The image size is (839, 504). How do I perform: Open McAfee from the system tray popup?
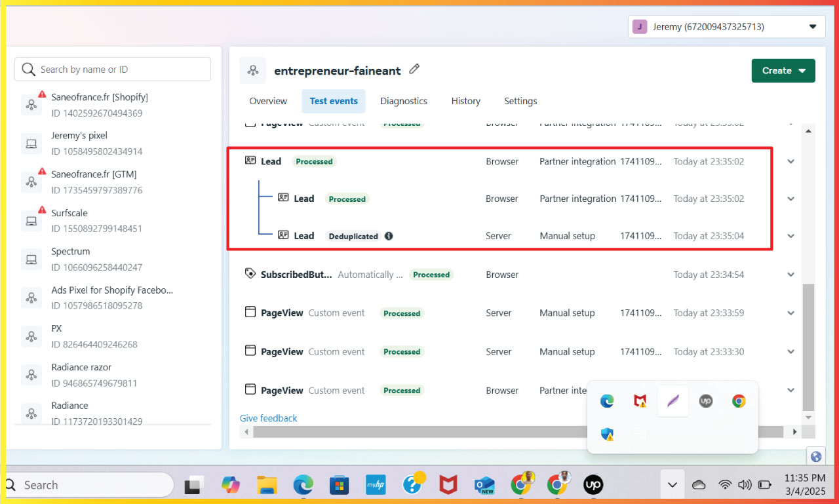(640, 401)
